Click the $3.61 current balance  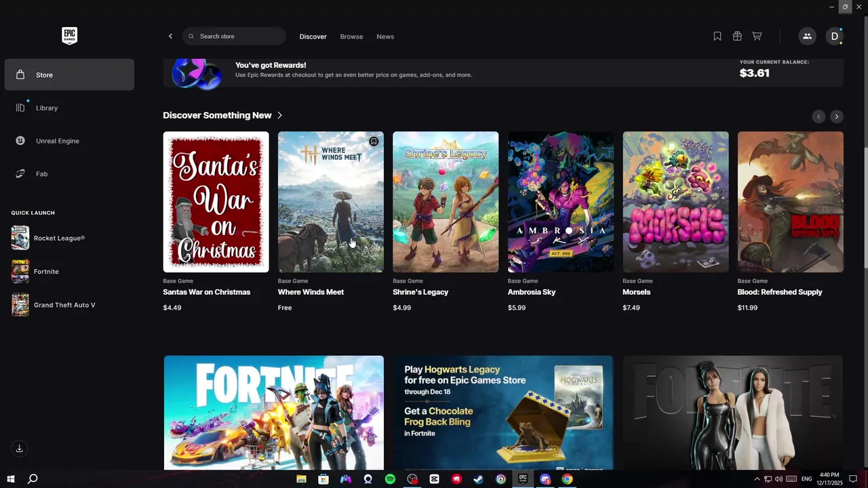tap(754, 73)
